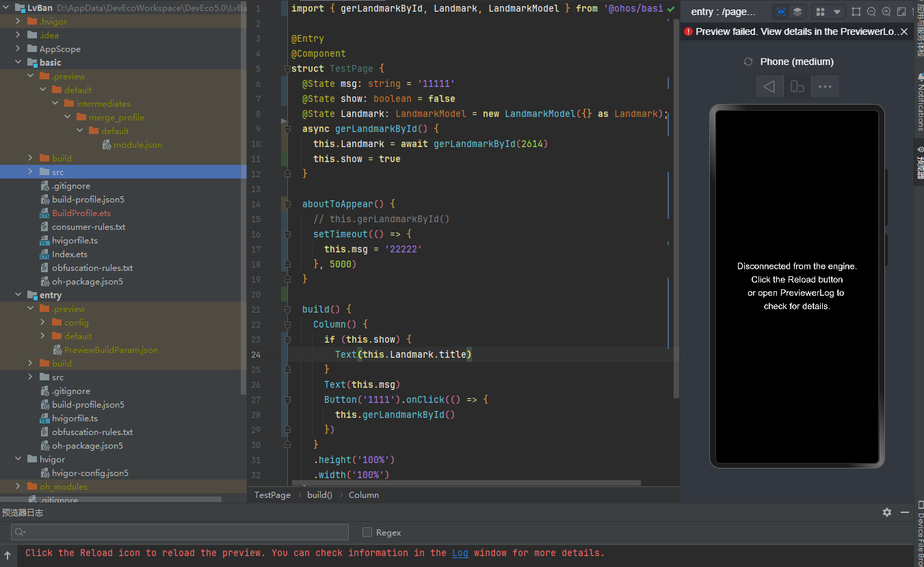Open oh-package.json5 under entry
The height and width of the screenshot is (567, 924).
[81, 445]
